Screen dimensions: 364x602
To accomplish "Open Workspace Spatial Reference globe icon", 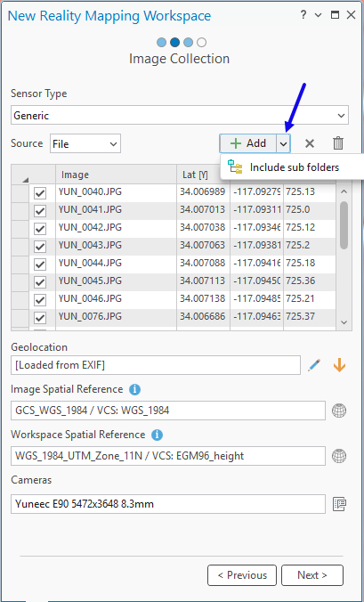I will (339, 456).
